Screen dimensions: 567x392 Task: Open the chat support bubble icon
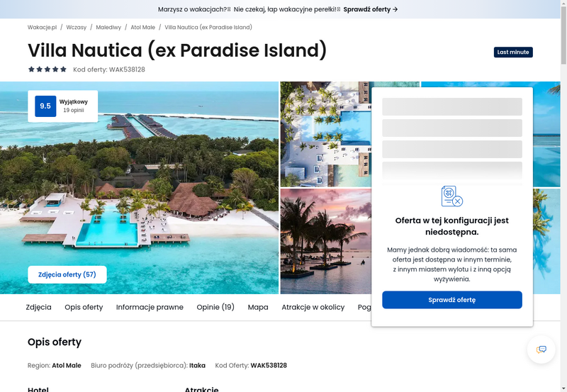click(541, 349)
